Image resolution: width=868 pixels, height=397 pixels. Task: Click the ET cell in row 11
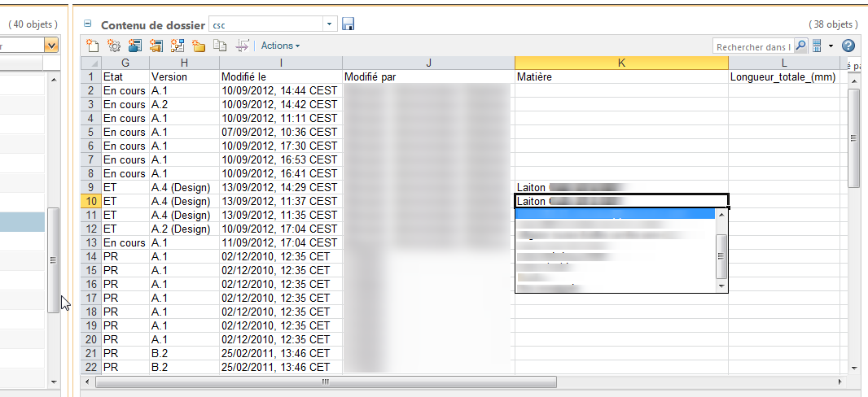pyautogui.click(x=125, y=215)
